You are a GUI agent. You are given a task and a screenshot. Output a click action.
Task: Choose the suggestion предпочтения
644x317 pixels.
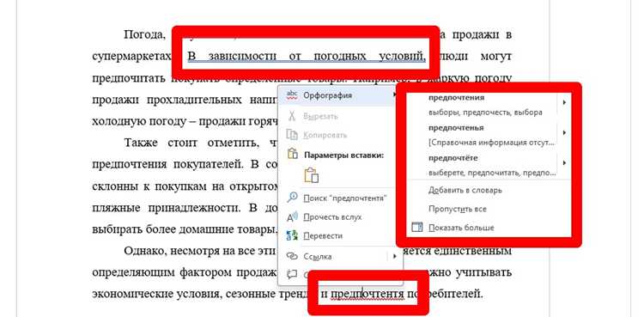click(456, 98)
